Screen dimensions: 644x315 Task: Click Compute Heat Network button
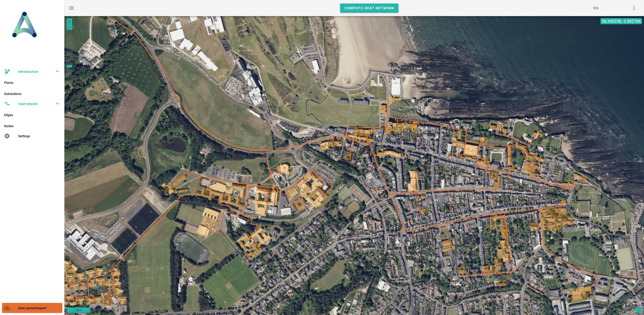[x=369, y=8]
